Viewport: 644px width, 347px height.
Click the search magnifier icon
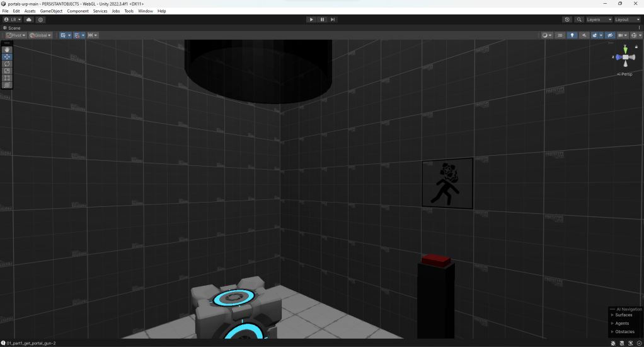tap(579, 20)
